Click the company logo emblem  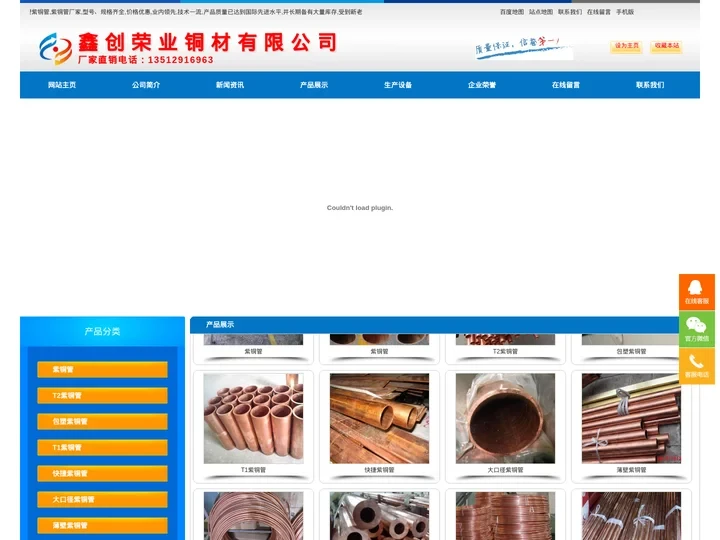coord(56,48)
